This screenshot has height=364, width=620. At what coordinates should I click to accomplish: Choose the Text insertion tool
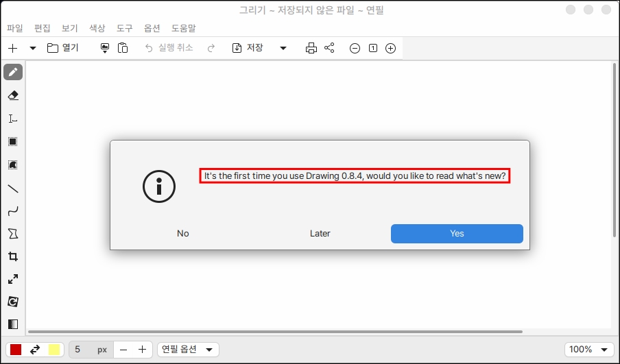pyautogui.click(x=13, y=119)
